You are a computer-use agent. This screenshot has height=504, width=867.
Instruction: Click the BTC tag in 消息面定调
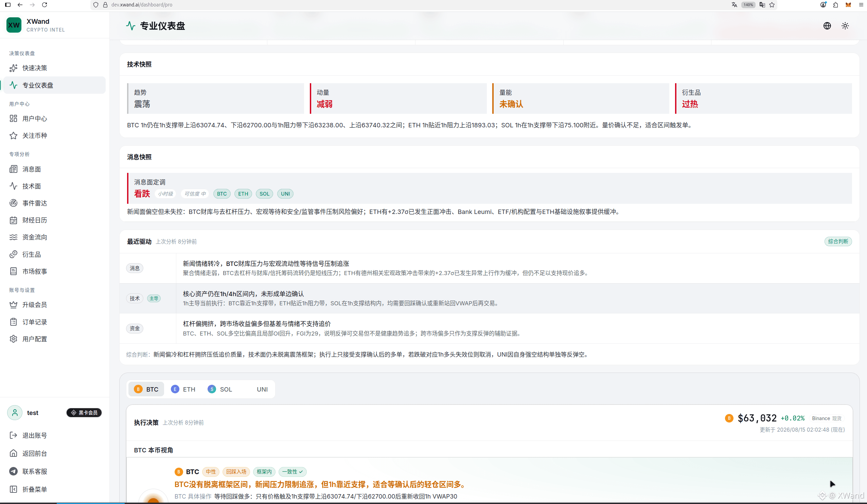point(222,194)
